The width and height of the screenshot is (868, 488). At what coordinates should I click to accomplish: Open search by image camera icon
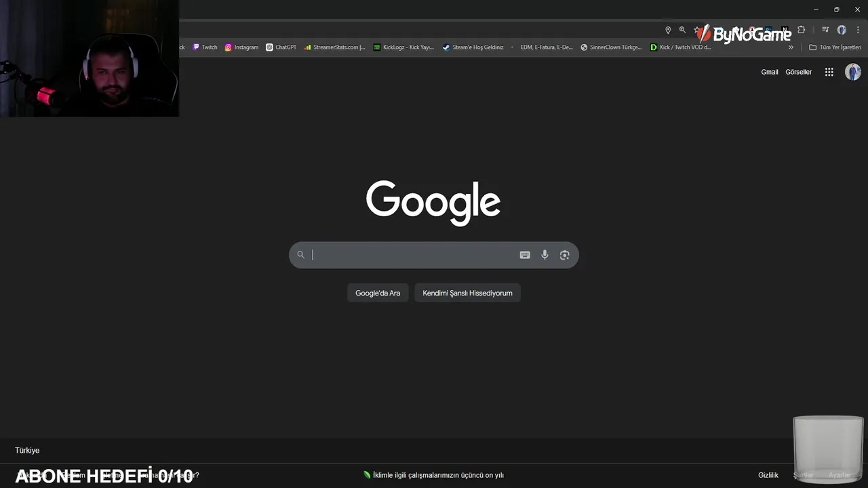[x=564, y=255]
